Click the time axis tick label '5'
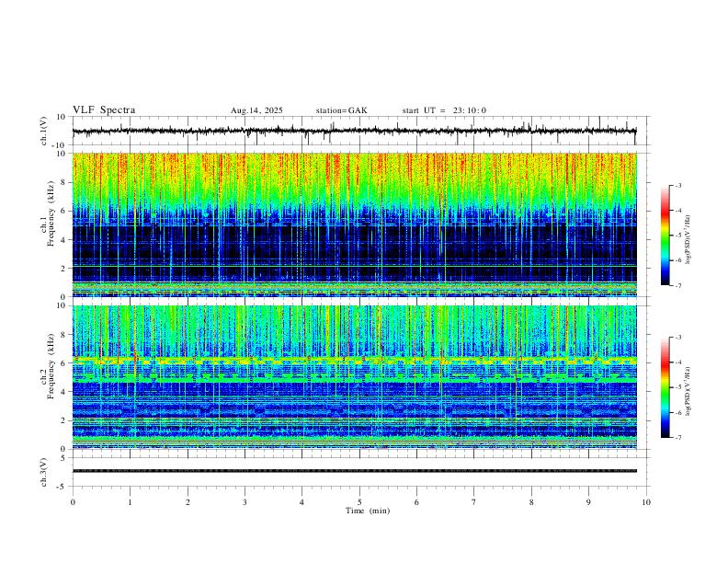This screenshot has width=728, height=563. click(359, 502)
